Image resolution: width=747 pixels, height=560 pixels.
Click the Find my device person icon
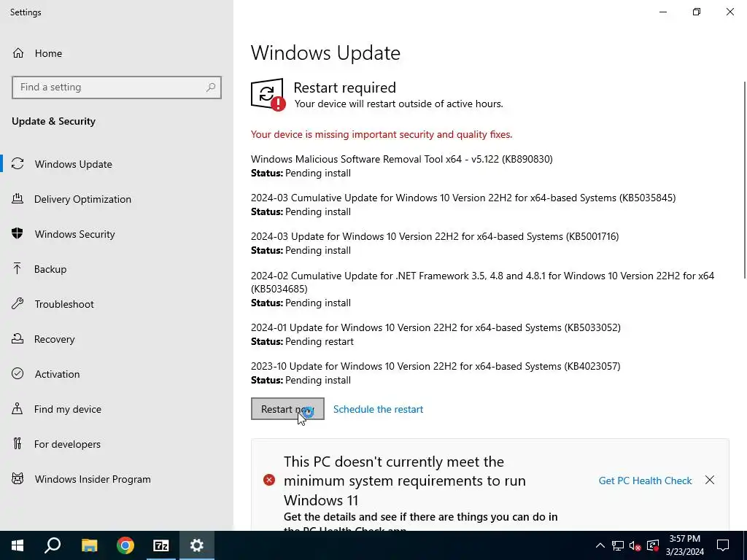[x=18, y=409]
